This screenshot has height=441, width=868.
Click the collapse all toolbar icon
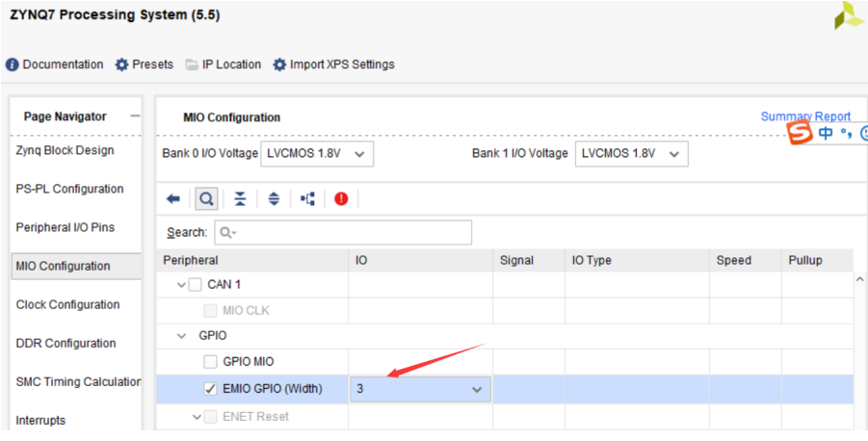240,199
